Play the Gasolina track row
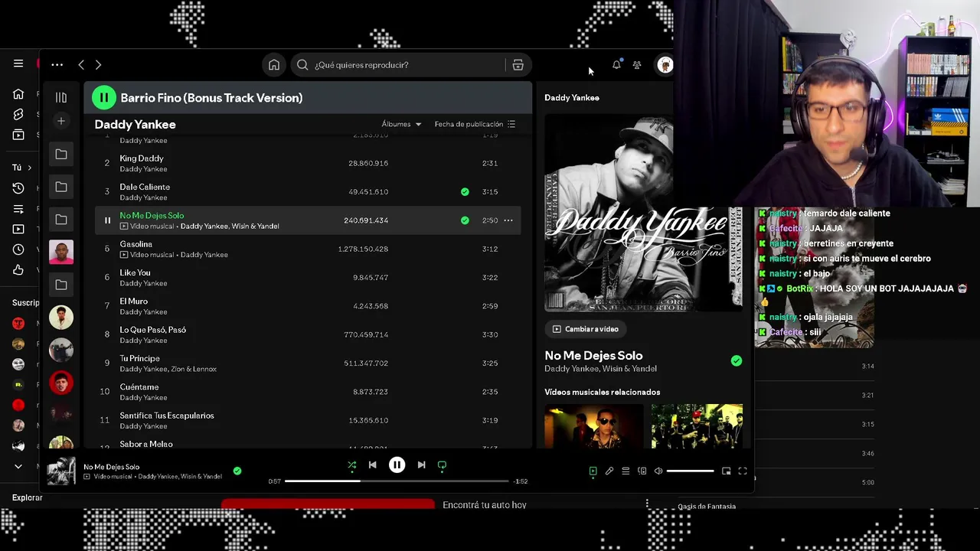Image resolution: width=980 pixels, height=551 pixels. click(x=308, y=249)
